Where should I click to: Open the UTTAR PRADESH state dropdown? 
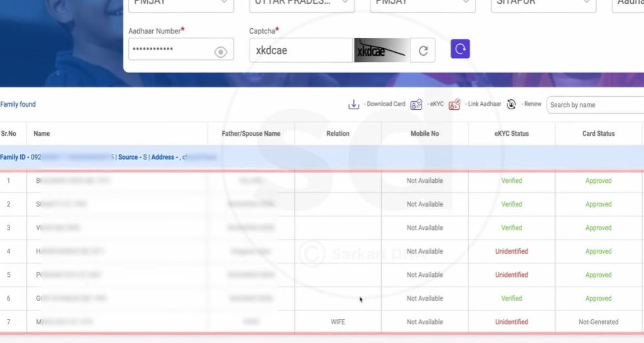point(302,4)
